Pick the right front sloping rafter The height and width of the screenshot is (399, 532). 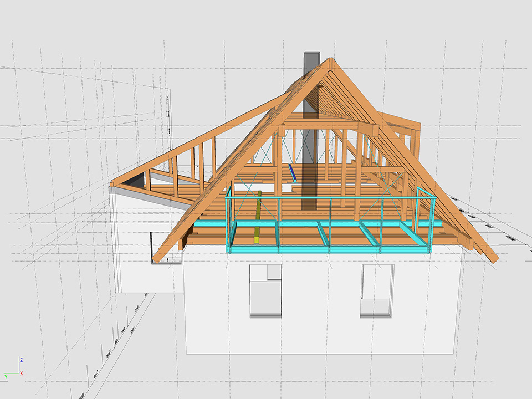click(x=421, y=166)
